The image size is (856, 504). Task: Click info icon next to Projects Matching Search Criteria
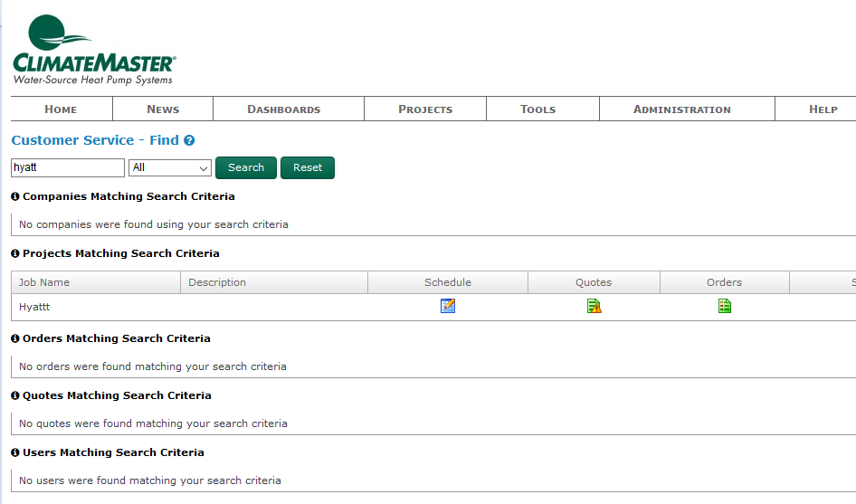pyautogui.click(x=15, y=253)
